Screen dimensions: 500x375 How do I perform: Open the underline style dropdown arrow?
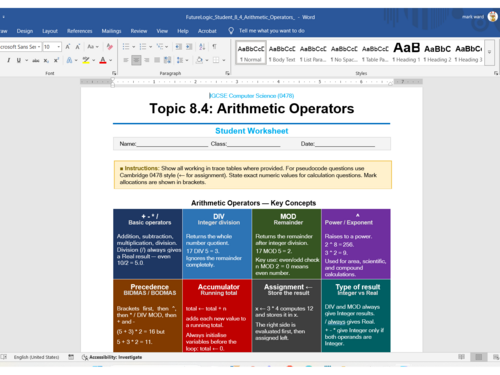click(x=27, y=60)
